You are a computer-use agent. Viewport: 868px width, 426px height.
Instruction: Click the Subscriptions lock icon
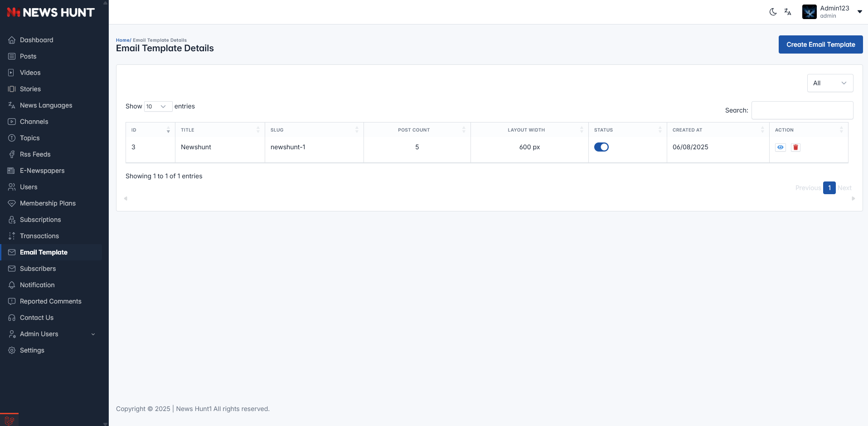pyautogui.click(x=12, y=220)
